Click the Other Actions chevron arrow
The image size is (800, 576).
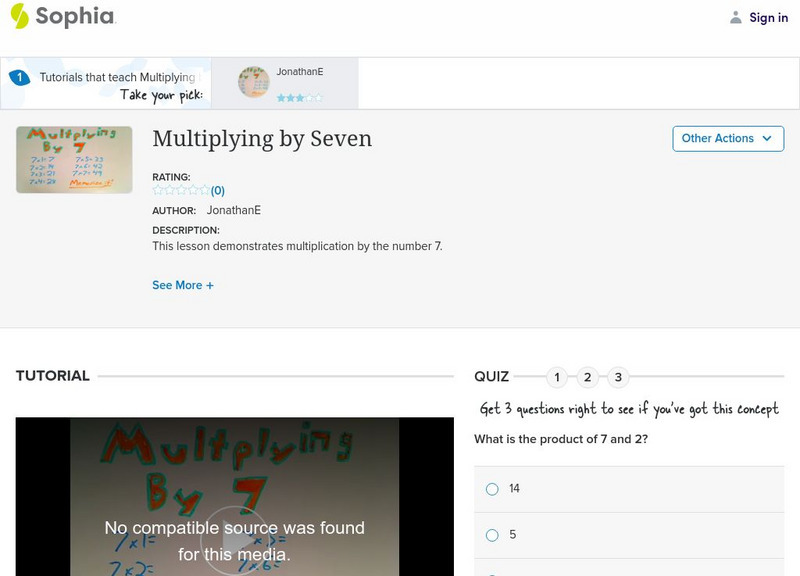coord(767,138)
